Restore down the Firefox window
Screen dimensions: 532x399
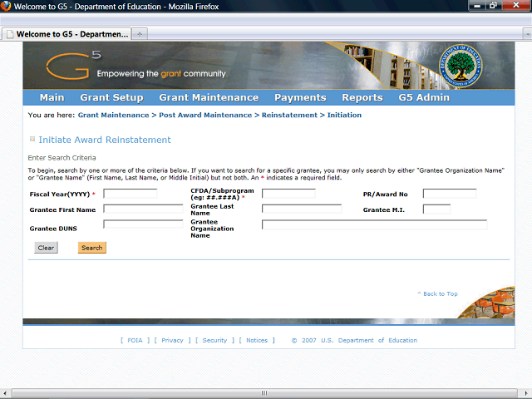coord(493,6)
